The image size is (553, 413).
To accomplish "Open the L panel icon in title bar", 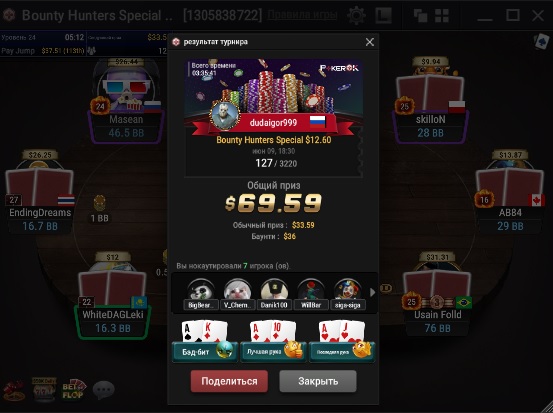I will [x=383, y=16].
